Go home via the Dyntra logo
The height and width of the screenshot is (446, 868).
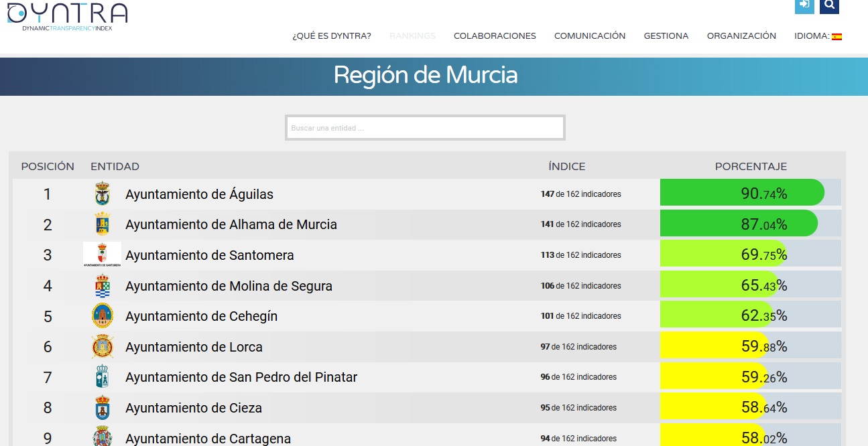click(x=66, y=16)
